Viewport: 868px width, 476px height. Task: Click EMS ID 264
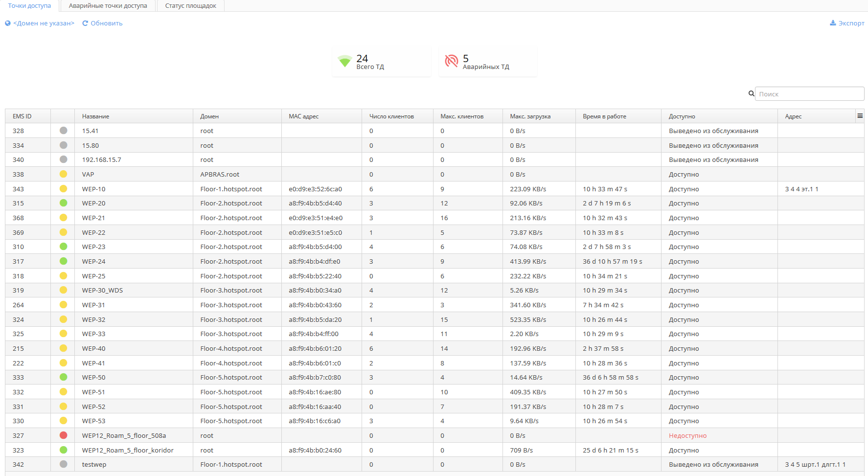[18, 305]
